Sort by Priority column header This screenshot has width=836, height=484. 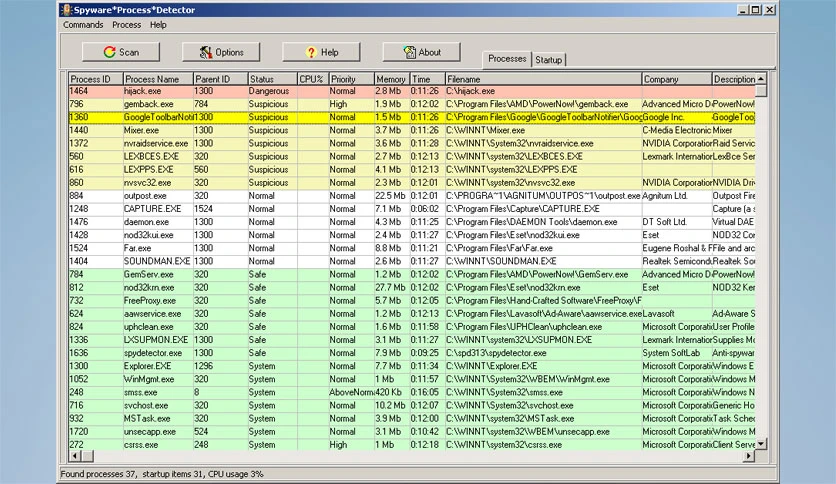click(351, 79)
